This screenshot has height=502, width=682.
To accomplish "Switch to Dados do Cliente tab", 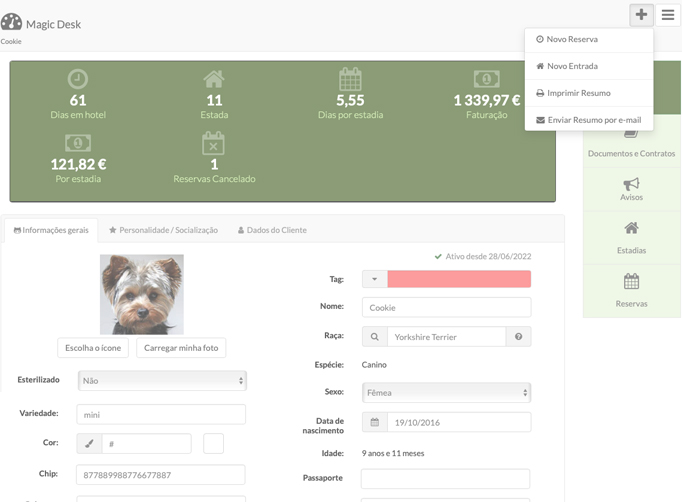I will point(272,230).
